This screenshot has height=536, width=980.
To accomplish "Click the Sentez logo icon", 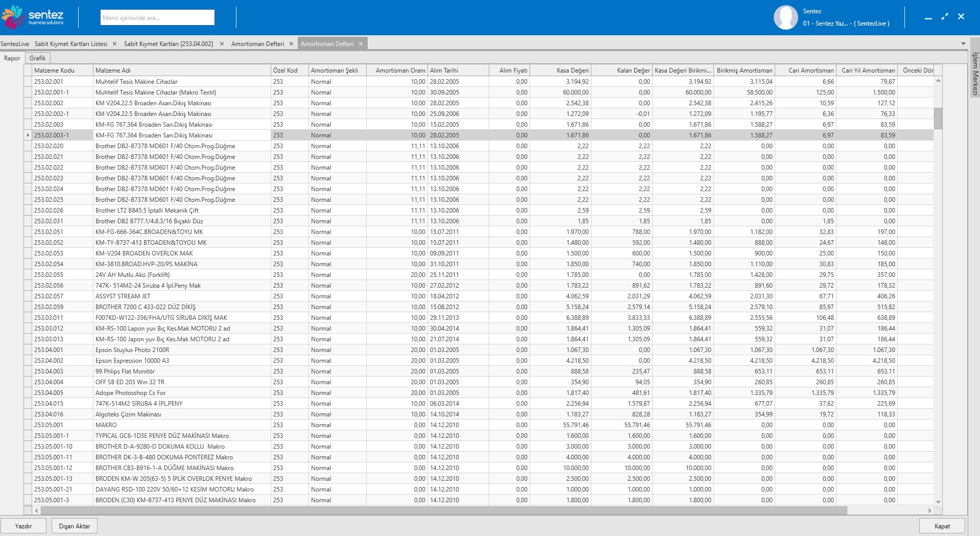I will (x=13, y=17).
